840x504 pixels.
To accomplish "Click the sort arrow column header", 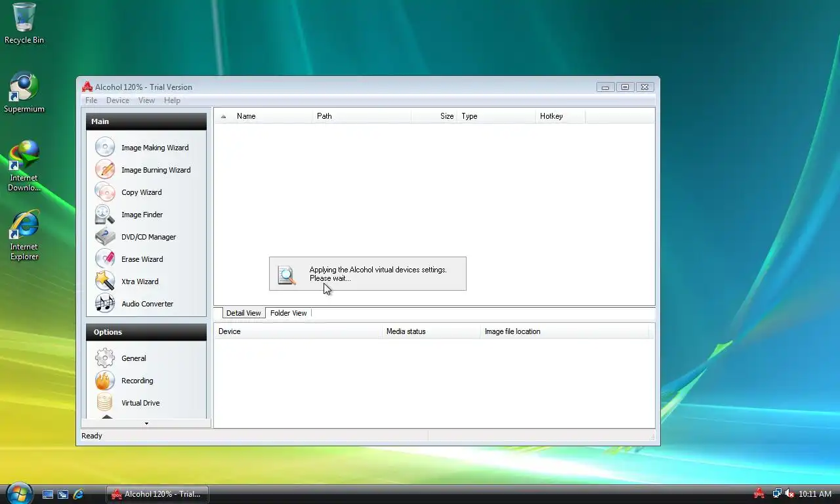I will (x=223, y=116).
